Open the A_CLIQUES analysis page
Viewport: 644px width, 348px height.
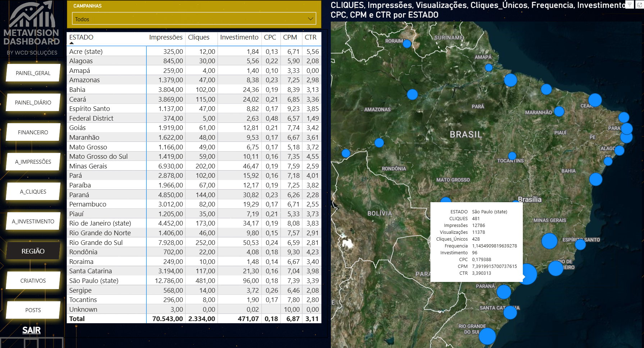33,192
